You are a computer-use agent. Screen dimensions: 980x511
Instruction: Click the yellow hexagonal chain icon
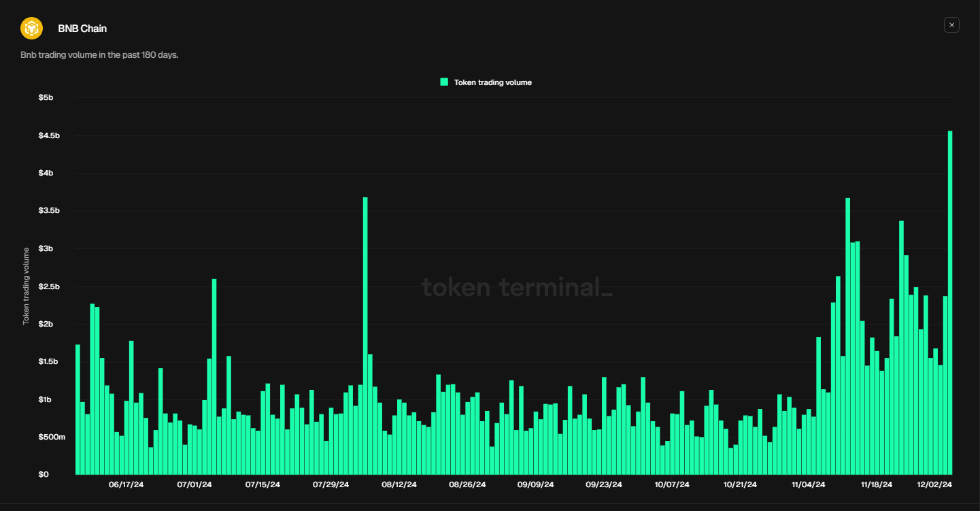30,28
